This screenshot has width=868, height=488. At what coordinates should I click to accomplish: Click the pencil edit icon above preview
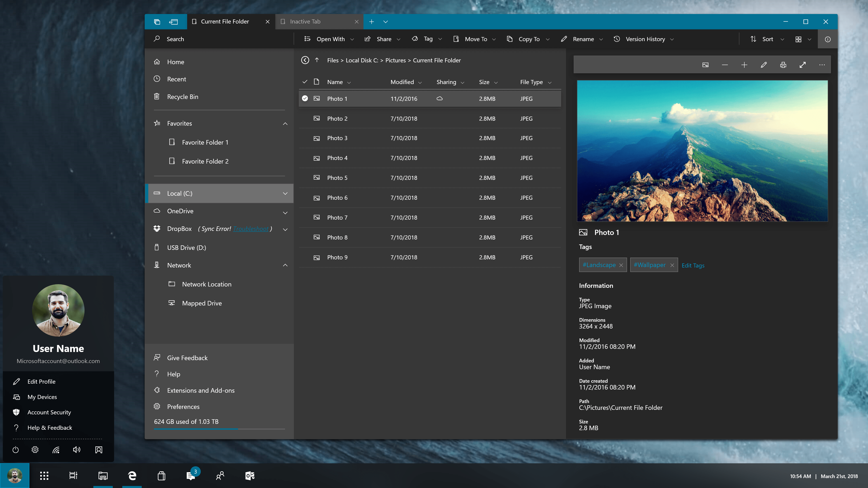pyautogui.click(x=764, y=65)
